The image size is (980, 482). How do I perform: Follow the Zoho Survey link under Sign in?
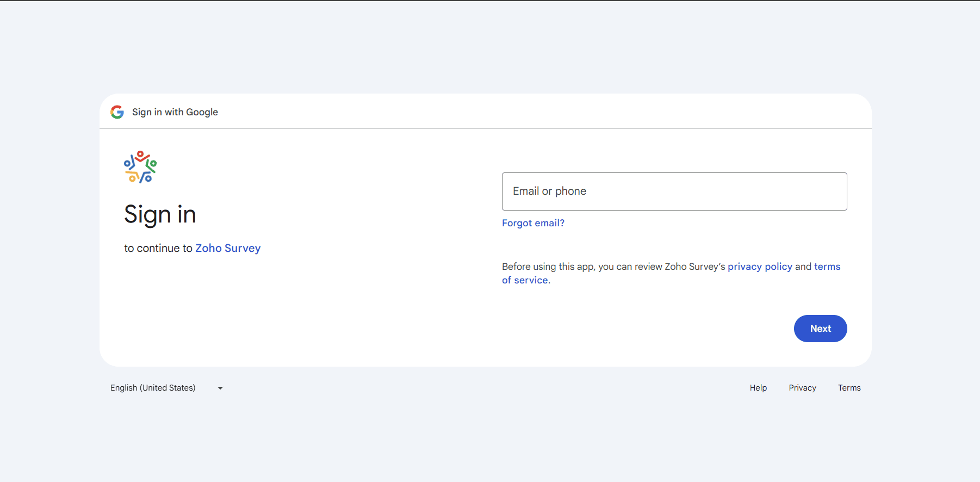click(228, 248)
